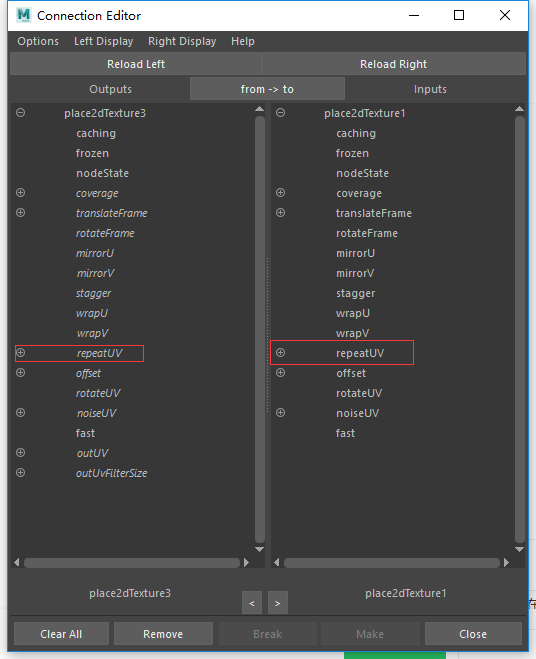Expand repeatUV in the right inputs list

pyautogui.click(x=280, y=353)
